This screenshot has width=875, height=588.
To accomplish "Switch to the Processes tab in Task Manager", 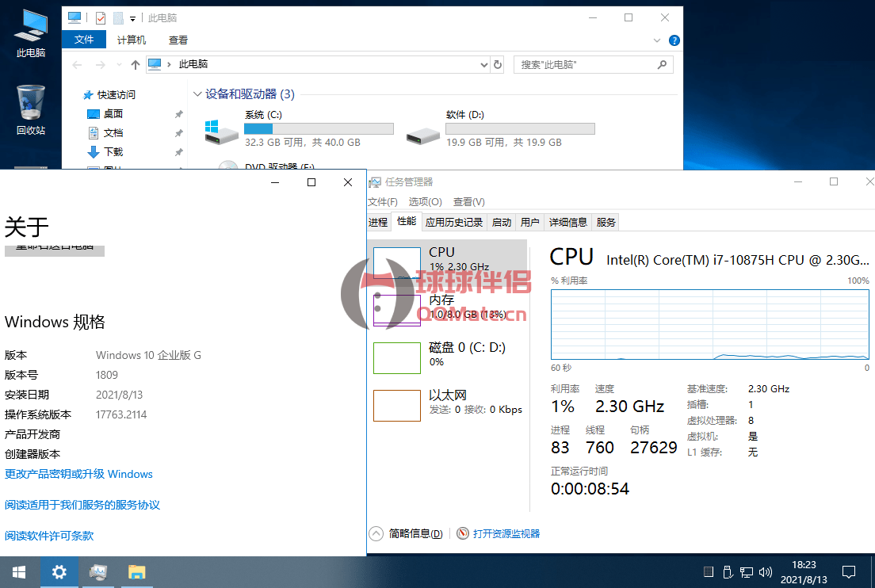I will [x=378, y=223].
